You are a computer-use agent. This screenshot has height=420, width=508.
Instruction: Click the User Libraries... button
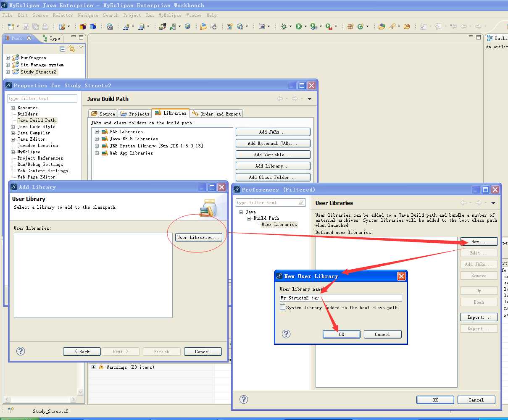[198, 237]
